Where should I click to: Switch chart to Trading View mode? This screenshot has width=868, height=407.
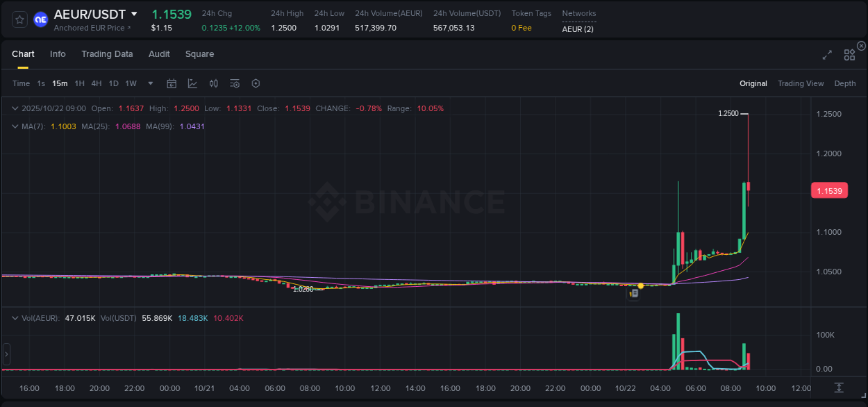(801, 83)
